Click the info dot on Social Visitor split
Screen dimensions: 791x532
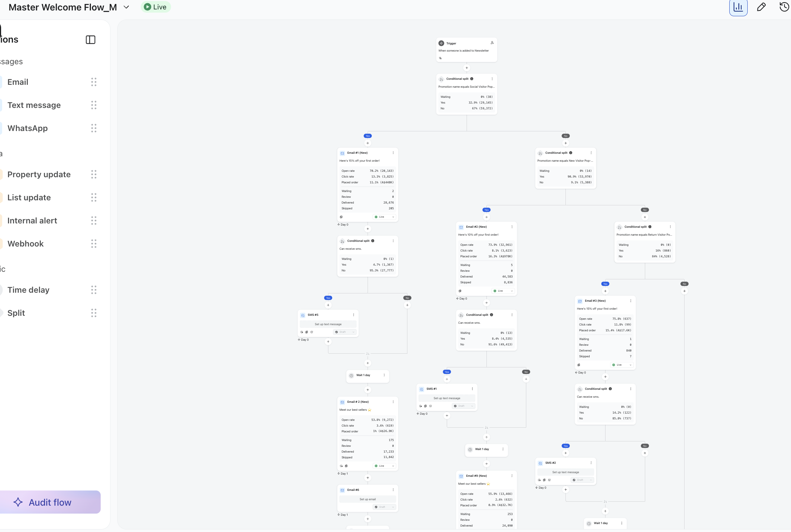tap(472, 79)
